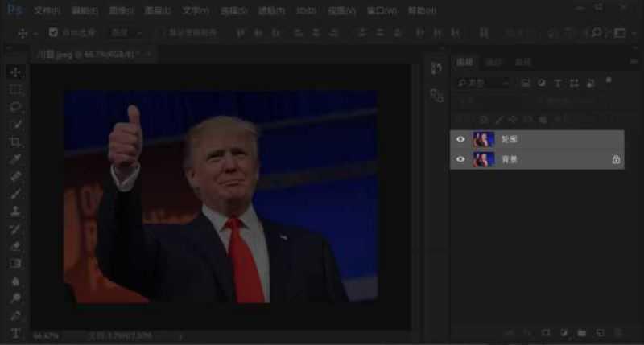Select the Blur tool

point(15,281)
